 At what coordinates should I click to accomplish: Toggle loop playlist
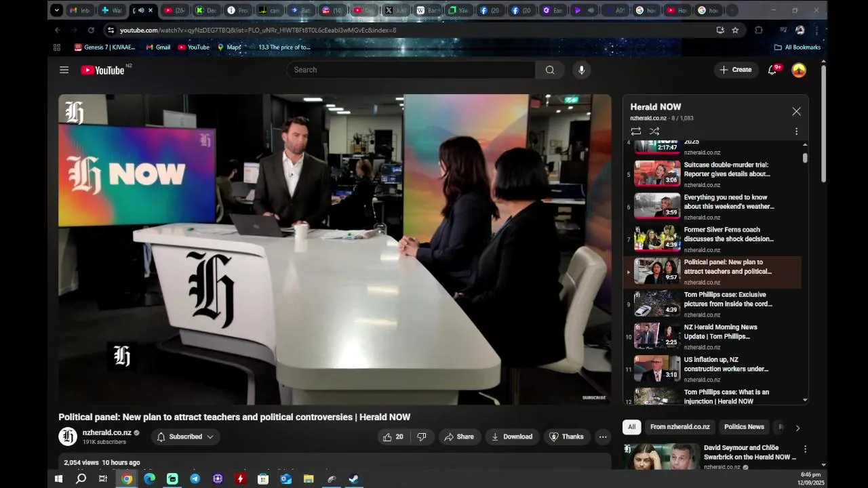click(635, 131)
